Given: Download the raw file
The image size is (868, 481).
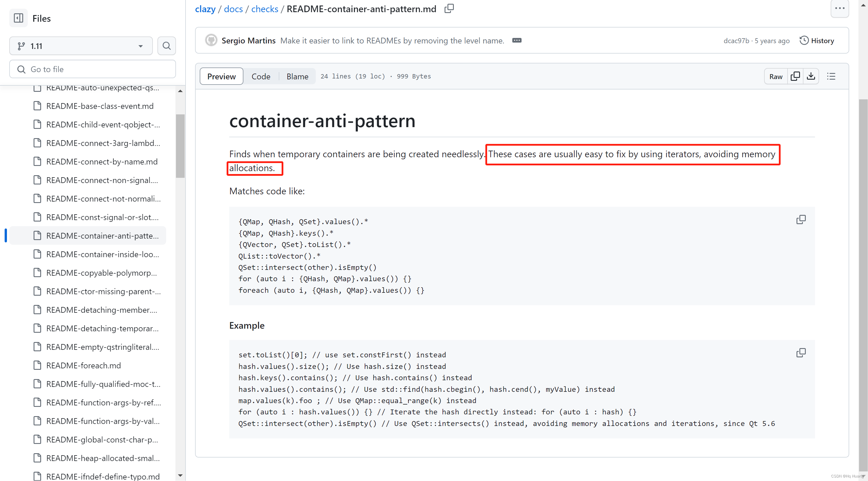Looking at the screenshot, I should point(811,76).
